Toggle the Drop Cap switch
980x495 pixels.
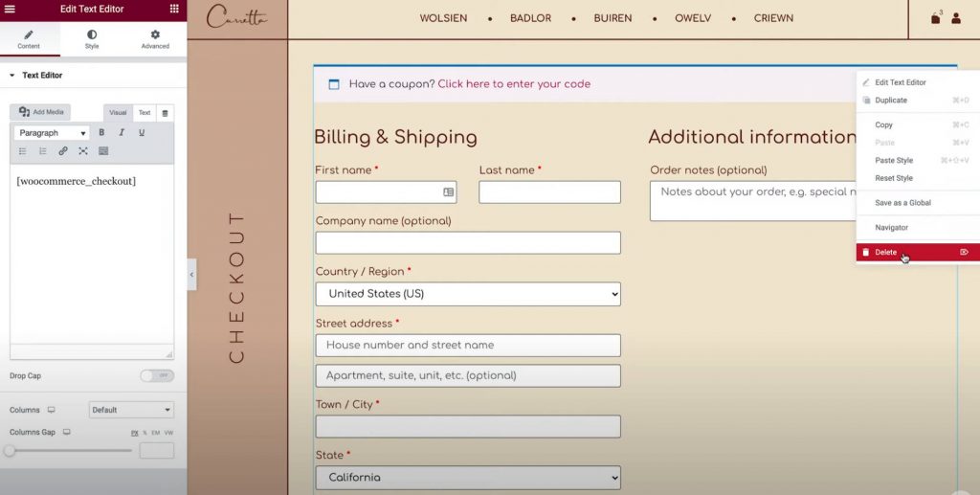tap(157, 376)
